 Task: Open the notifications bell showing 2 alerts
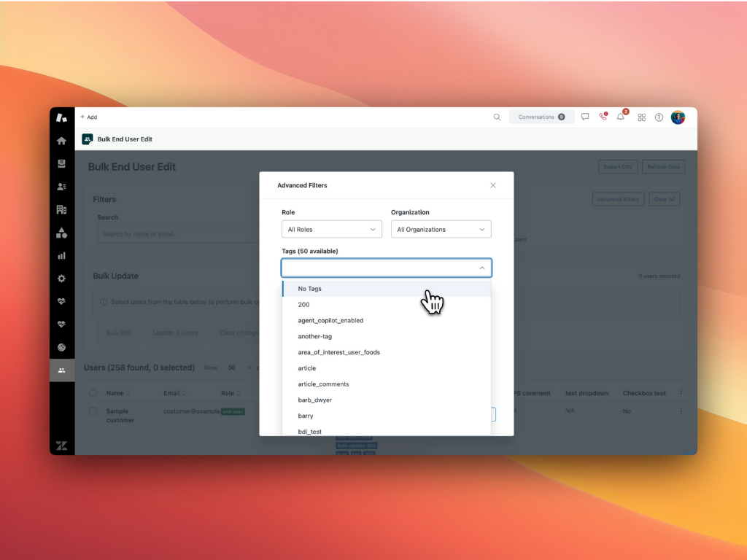click(620, 117)
